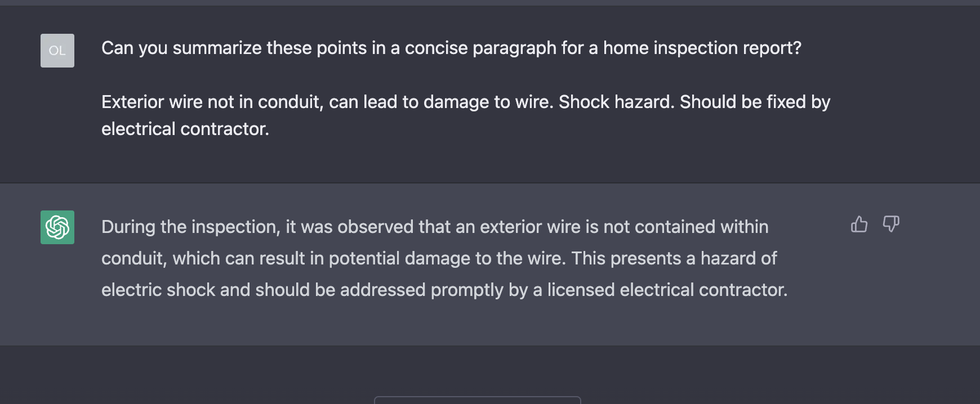Click the thumbs up feedback icon
The width and height of the screenshot is (980, 404).
(859, 224)
